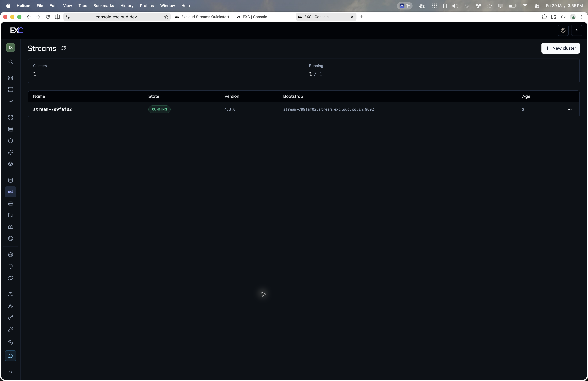Click the console.excloud.dev address field

pos(116,17)
